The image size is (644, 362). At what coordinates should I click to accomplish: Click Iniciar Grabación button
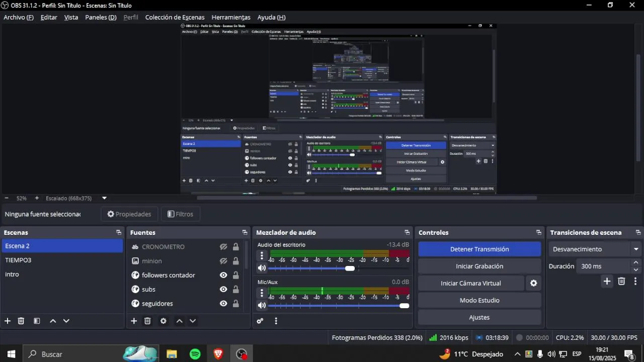pyautogui.click(x=479, y=266)
